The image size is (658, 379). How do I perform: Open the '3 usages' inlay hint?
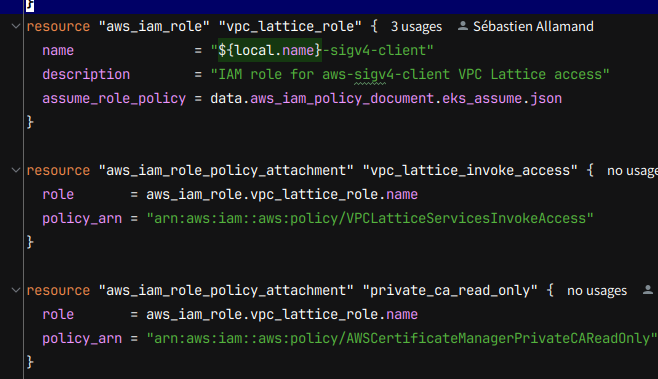(416, 27)
